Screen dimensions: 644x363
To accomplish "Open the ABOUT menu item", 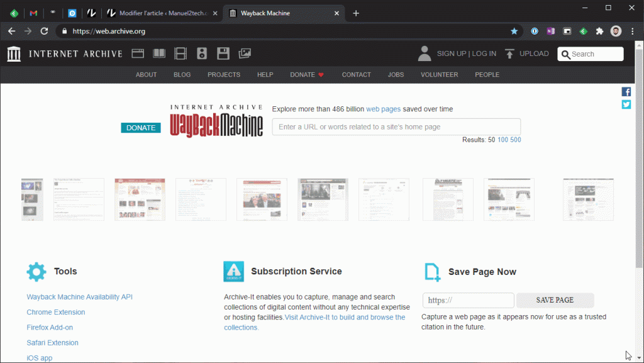I will coord(146,75).
